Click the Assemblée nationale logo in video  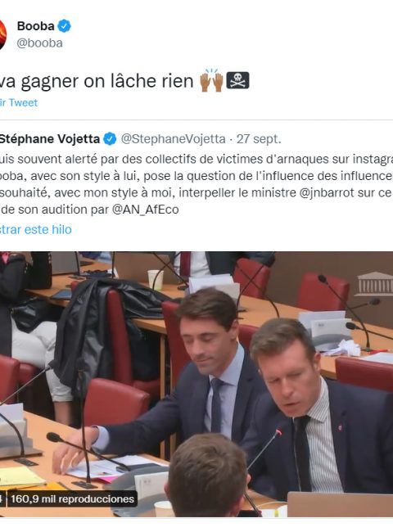click(x=374, y=284)
